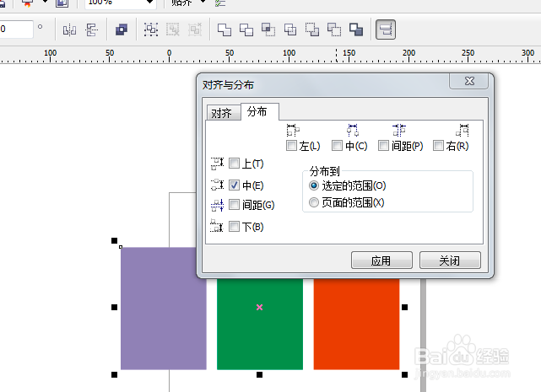Enable the 间距(G) vertical spacing checkbox
Image resolution: width=541 pixels, height=392 pixels.
pos(234,205)
